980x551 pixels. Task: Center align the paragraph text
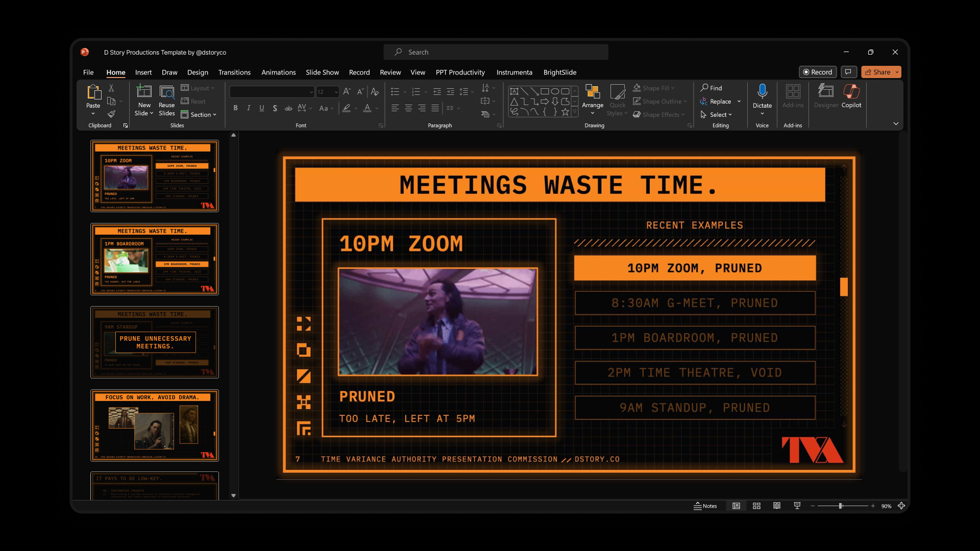pyautogui.click(x=408, y=108)
